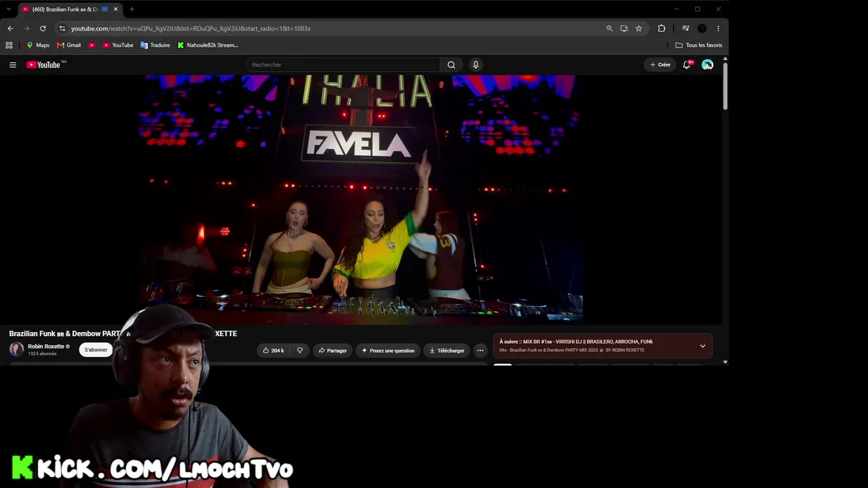Click the browser address bar URL
The image size is (868, 488).
pos(191,28)
